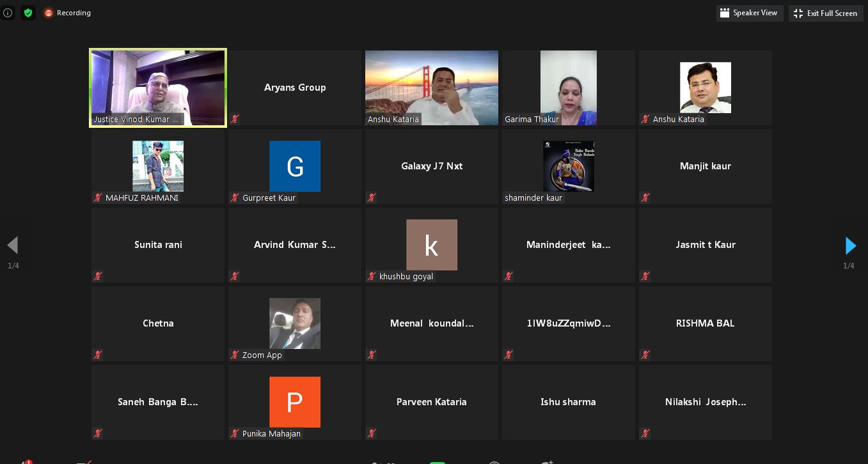The height and width of the screenshot is (464, 868).
Task: Click the meeting information icon
Action: tap(8, 13)
